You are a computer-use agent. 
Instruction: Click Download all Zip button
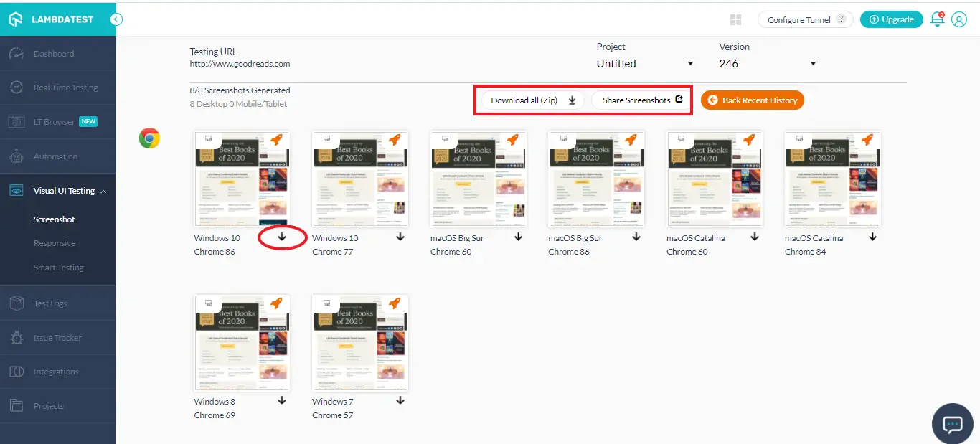pyautogui.click(x=531, y=100)
